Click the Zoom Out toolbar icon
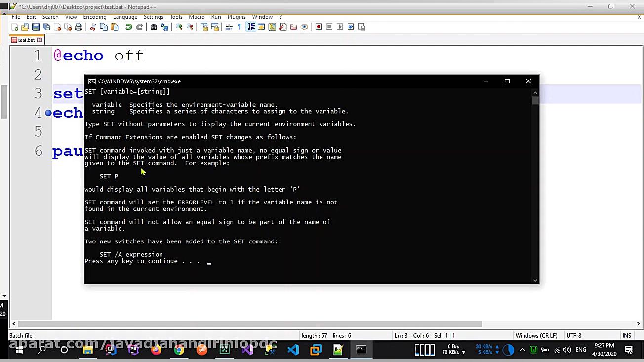The width and height of the screenshot is (644, 362). (x=190, y=27)
